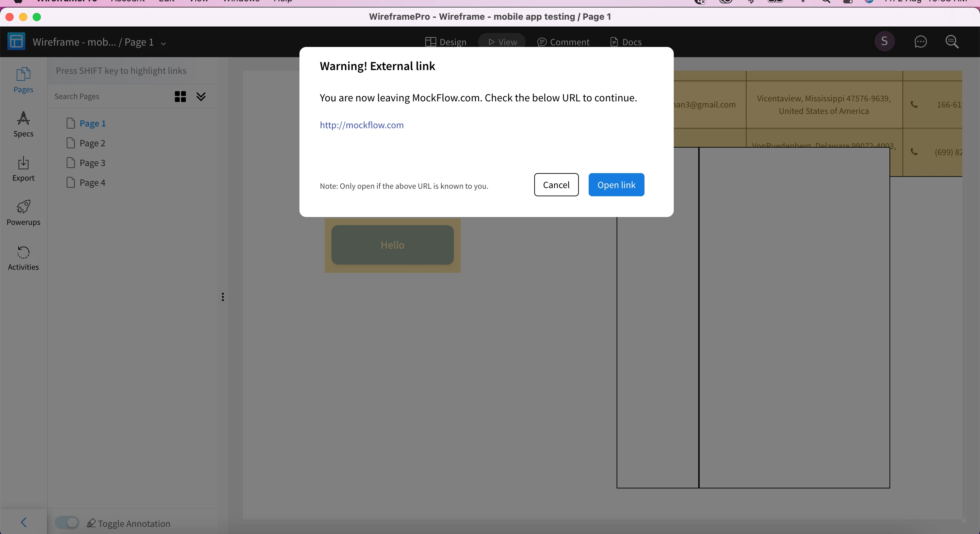
Task: Toggle the Annotation switch
Action: (67, 522)
